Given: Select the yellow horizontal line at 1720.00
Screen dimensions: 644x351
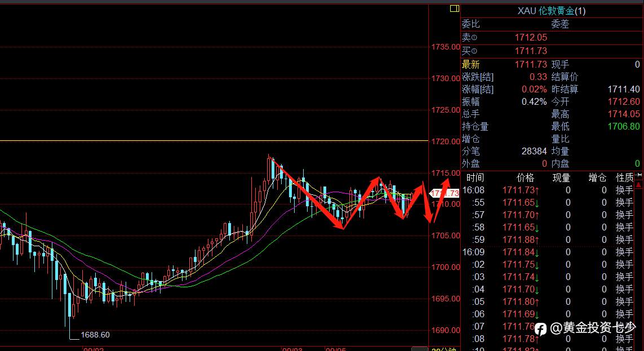Looking at the screenshot, I should coord(214,141).
